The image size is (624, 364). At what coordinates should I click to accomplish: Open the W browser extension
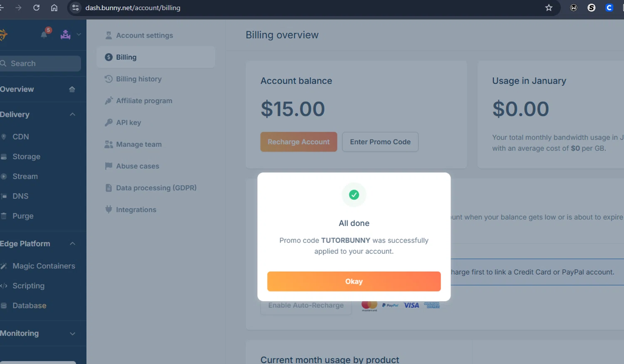pyautogui.click(x=574, y=7)
